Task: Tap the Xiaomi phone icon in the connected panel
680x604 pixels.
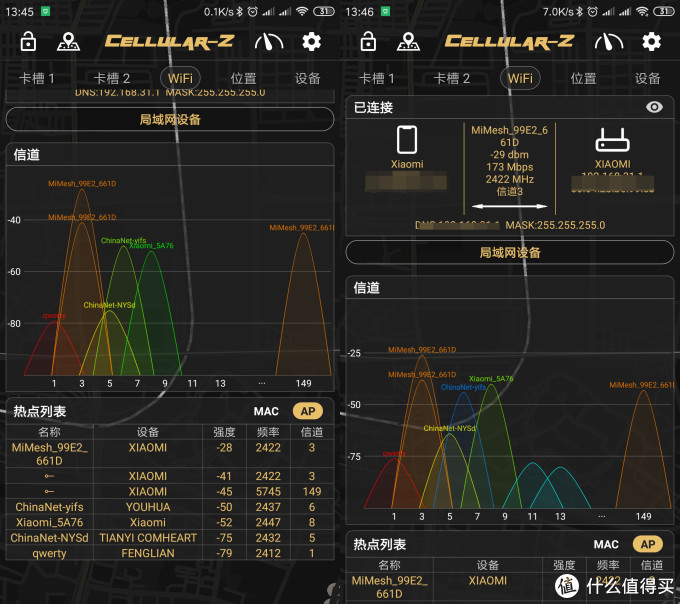Action: click(406, 140)
